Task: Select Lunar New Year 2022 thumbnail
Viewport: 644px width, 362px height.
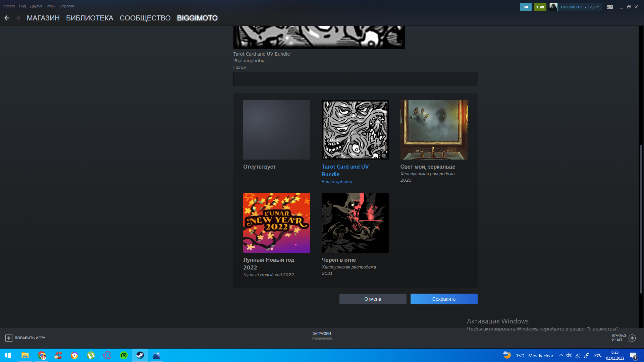Action: point(276,223)
